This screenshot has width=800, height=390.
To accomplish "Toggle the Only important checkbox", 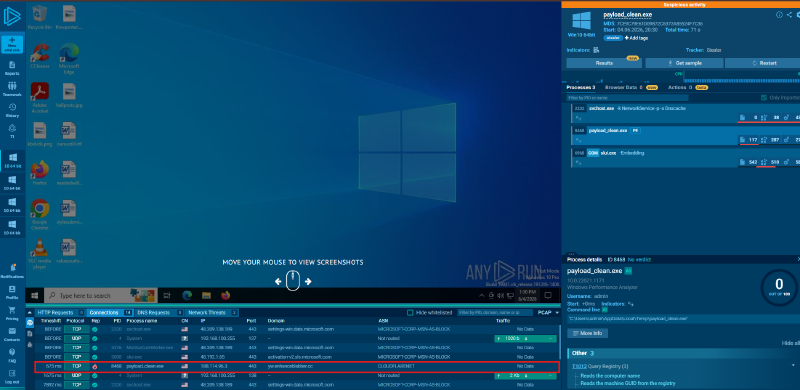I will click(764, 97).
